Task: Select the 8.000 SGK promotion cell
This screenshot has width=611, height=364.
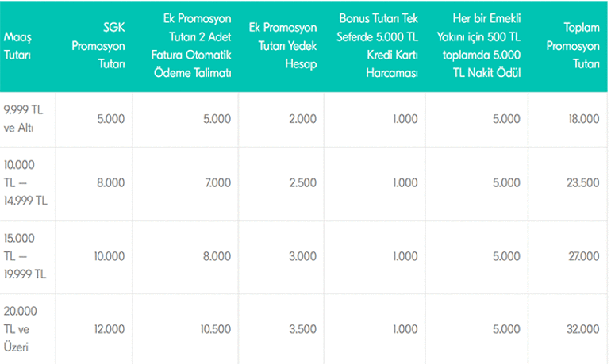Action: [x=110, y=182]
